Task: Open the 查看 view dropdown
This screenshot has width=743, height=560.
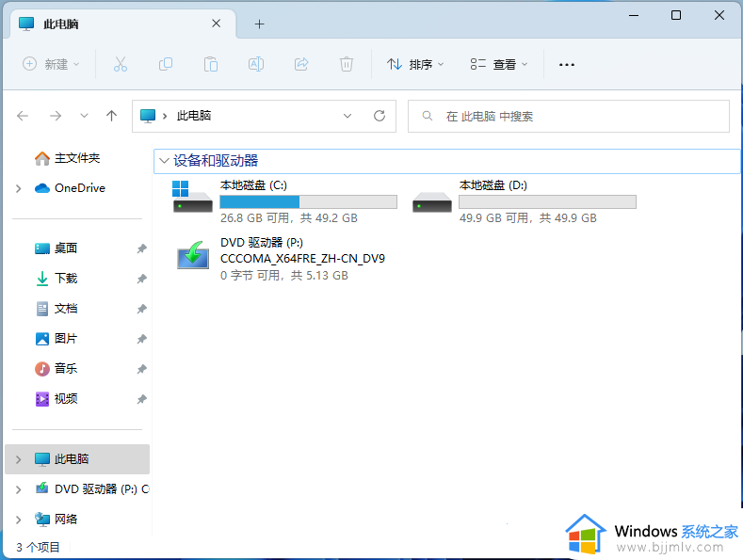Action: pyautogui.click(x=498, y=64)
